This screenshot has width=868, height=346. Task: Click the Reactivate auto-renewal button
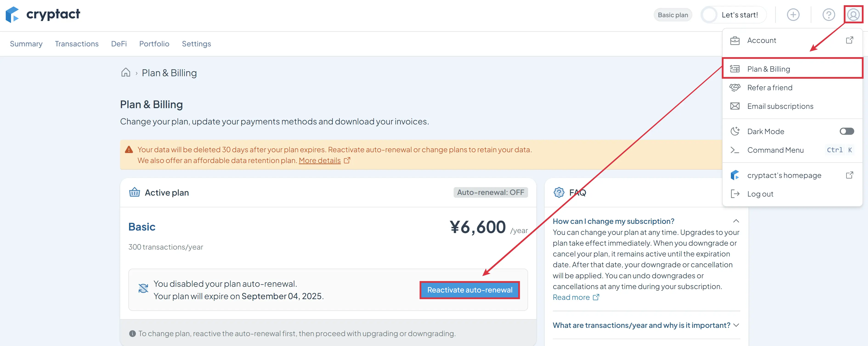(469, 290)
